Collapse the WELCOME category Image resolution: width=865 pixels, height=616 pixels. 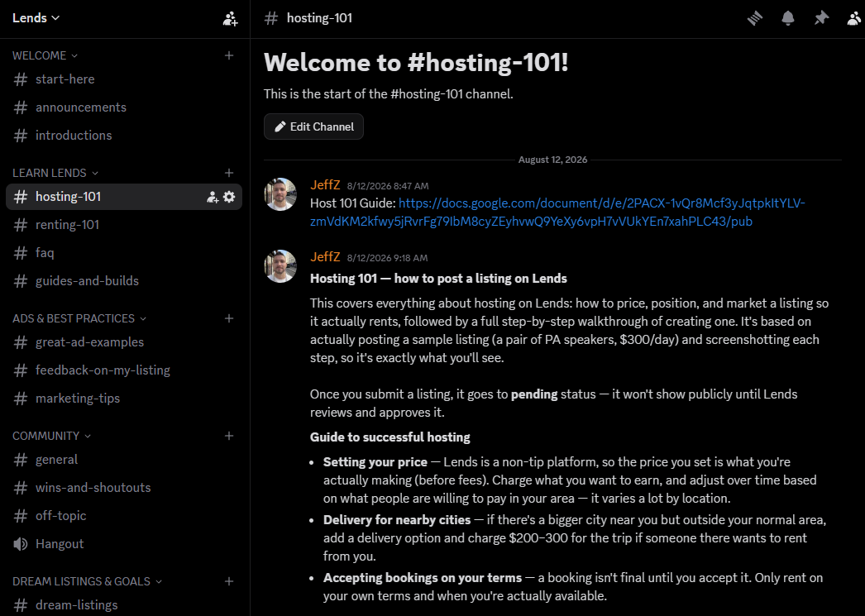coord(45,55)
